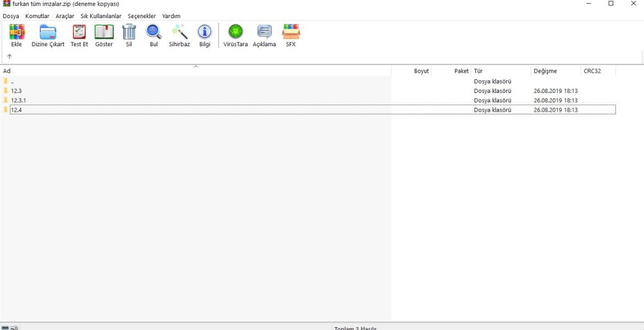Open the Dosya menu
The height and width of the screenshot is (330, 644).
[11, 16]
